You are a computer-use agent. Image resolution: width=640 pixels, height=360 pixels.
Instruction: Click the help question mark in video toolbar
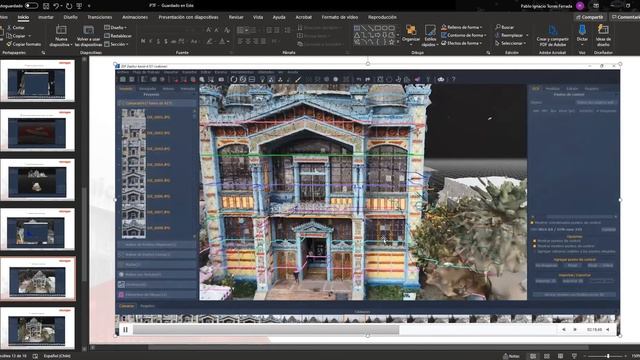click(x=453, y=80)
